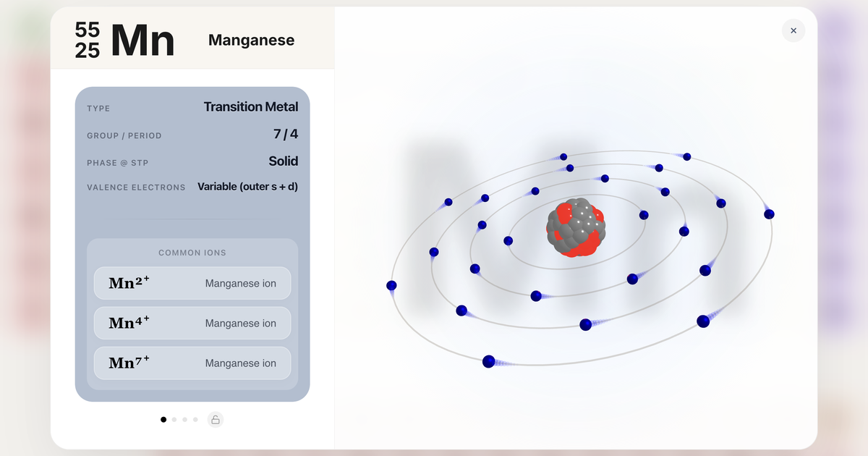868x456 pixels.
Task: Close the Manganese detail panel
Action: [793, 30]
